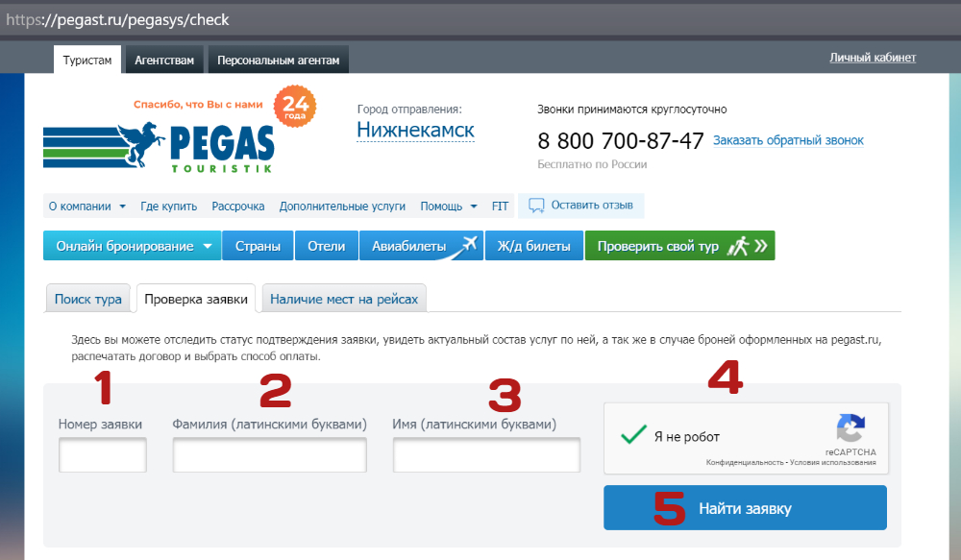Open Дополнительные услуги menu item

point(343,207)
